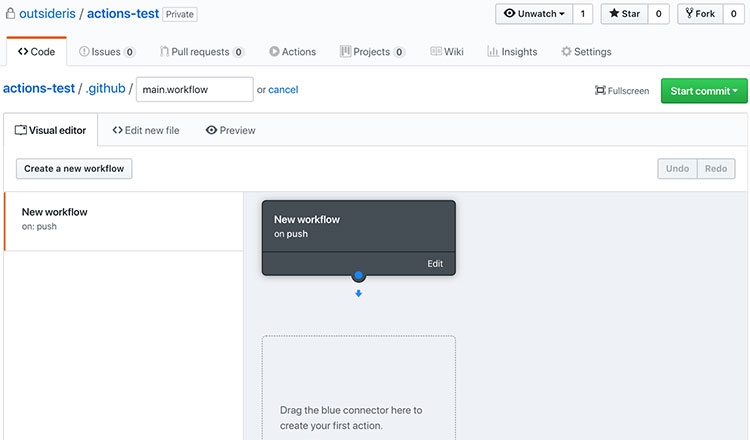Open the Pull requests tab

point(202,52)
